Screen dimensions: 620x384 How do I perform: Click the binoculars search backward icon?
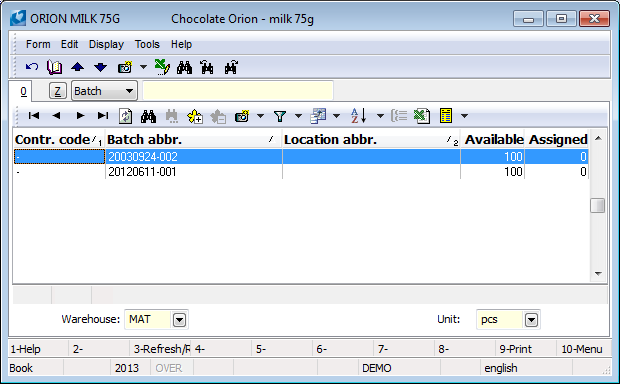[207, 68]
